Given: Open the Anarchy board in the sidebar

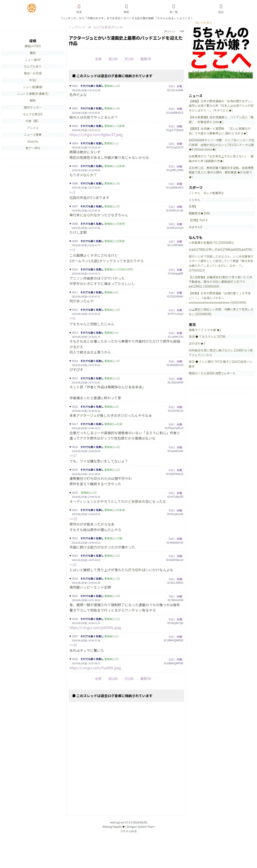Looking at the screenshot, I should [x=33, y=142].
